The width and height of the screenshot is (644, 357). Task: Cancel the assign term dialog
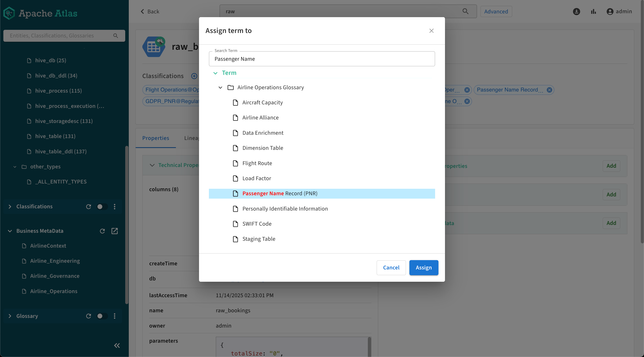pos(391,268)
